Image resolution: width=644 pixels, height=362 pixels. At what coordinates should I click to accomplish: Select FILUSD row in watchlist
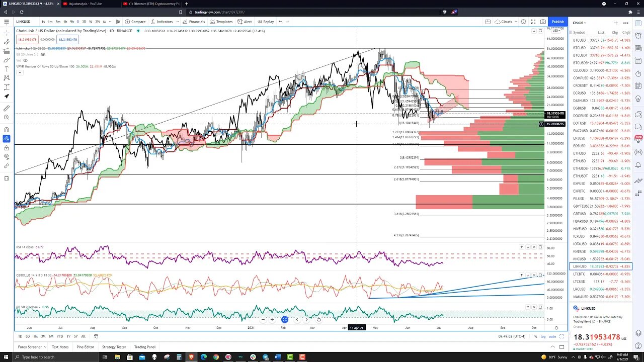[x=601, y=199]
